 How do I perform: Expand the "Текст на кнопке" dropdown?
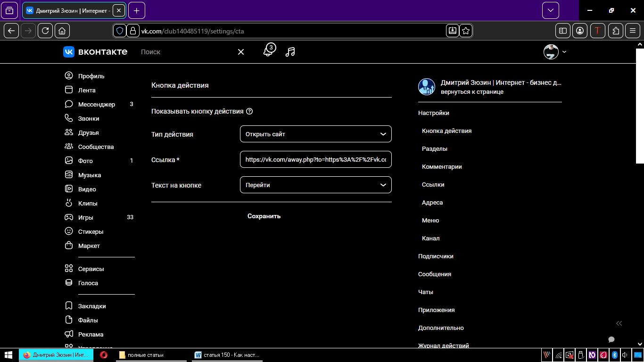pos(315,185)
